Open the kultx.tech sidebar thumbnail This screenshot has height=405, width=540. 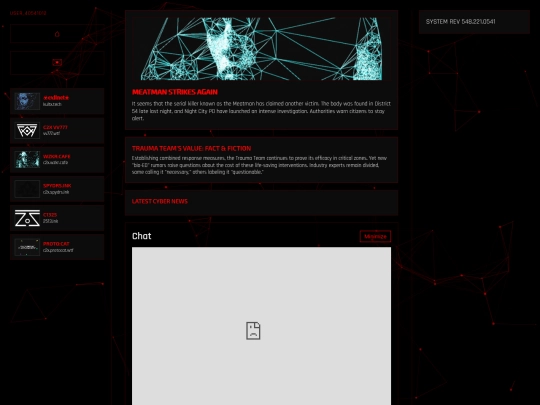click(27, 101)
